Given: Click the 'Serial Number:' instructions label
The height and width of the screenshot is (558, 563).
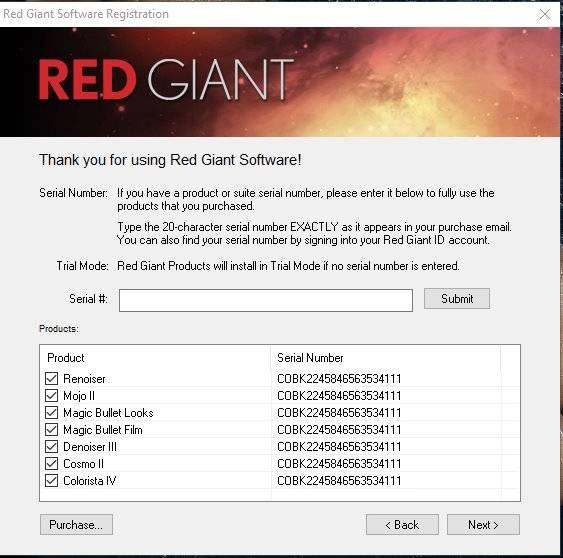Looking at the screenshot, I should pyautogui.click(x=73, y=193).
